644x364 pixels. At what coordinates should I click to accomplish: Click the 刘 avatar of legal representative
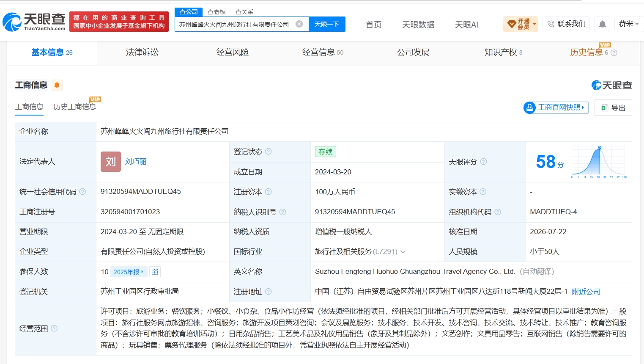[x=111, y=162]
